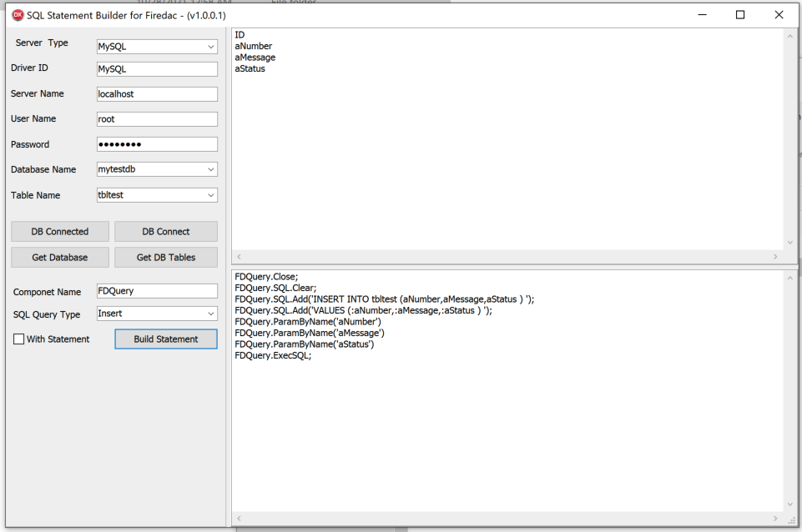This screenshot has width=802, height=532.
Task: Click field list scroll up arrow
Action: [x=789, y=37]
